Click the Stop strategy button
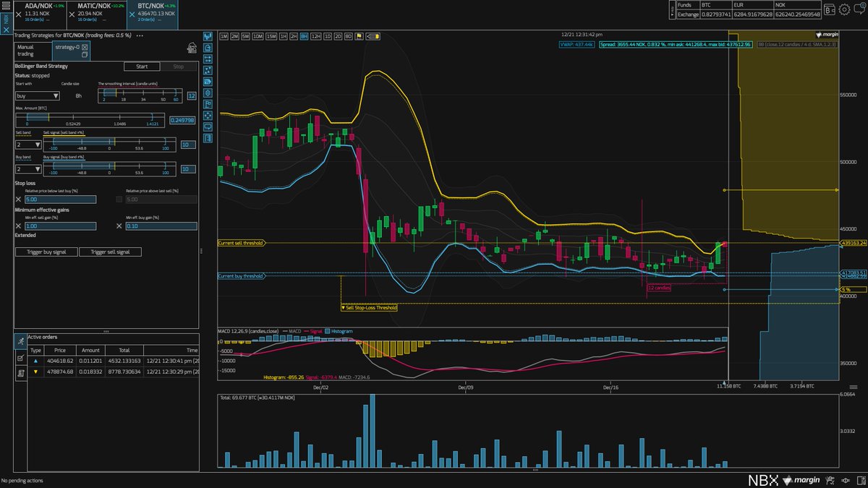The width and height of the screenshot is (868, 488). click(x=178, y=67)
